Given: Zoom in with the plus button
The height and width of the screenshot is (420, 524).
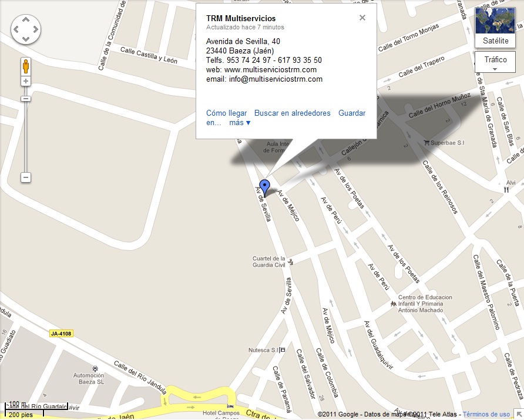Looking at the screenshot, I should 26,81.
